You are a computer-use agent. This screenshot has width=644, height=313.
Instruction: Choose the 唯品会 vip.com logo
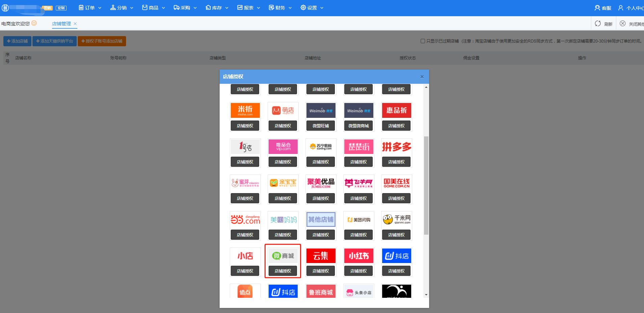(283, 147)
